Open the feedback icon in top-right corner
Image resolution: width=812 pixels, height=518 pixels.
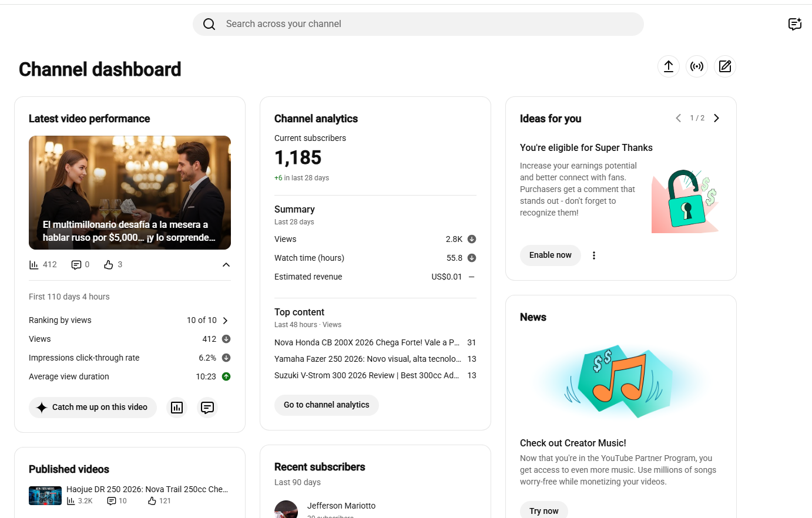(x=795, y=24)
